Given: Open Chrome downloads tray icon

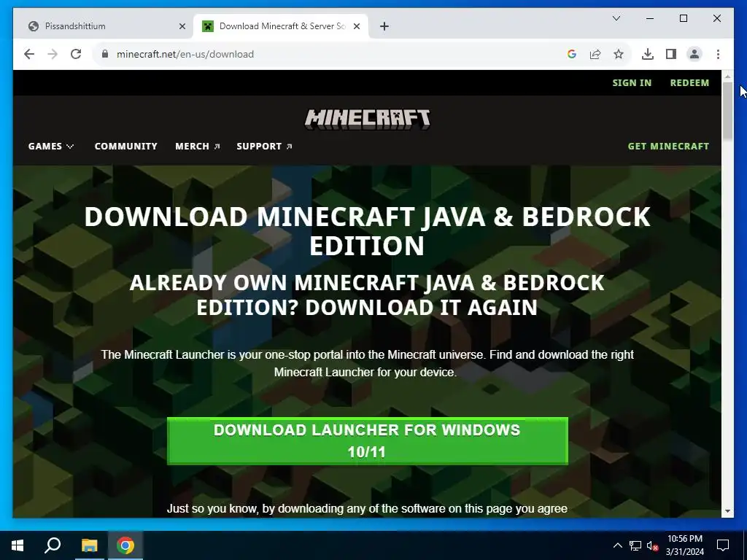Looking at the screenshot, I should (648, 54).
